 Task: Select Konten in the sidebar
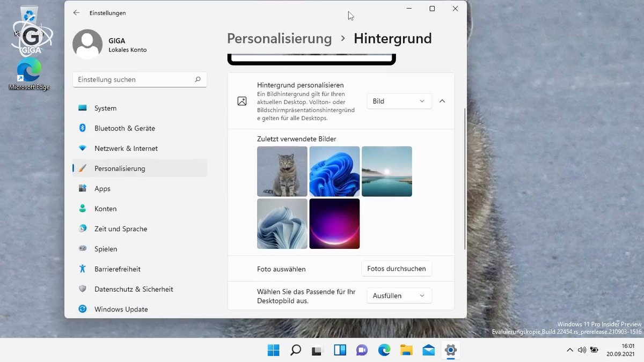tap(106, 209)
